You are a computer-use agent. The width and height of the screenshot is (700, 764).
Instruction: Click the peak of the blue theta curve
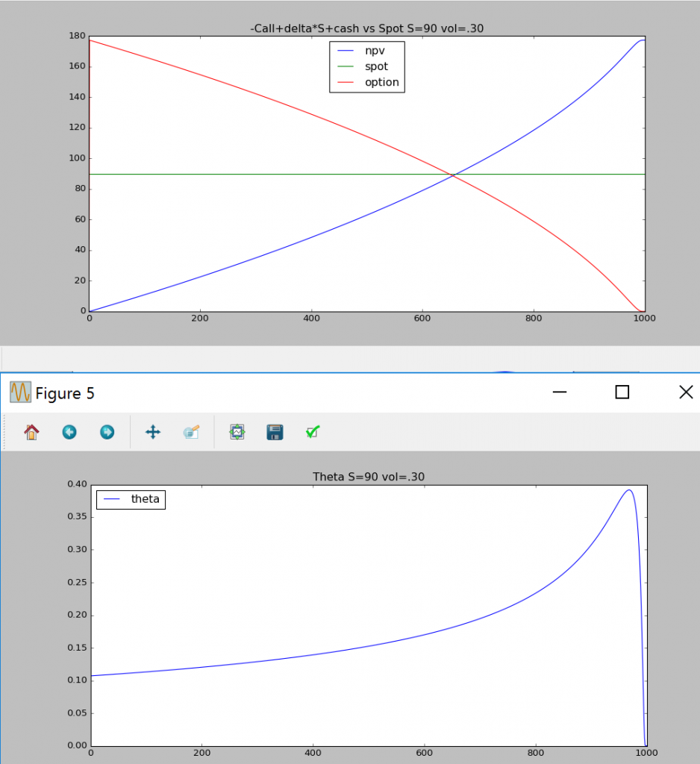[x=628, y=491]
